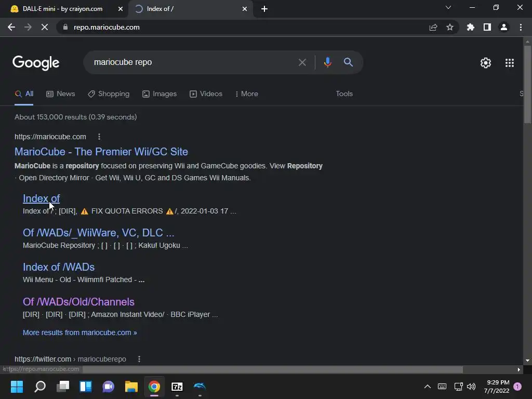Open Task View on the taskbar
532x399 pixels.
(63, 387)
